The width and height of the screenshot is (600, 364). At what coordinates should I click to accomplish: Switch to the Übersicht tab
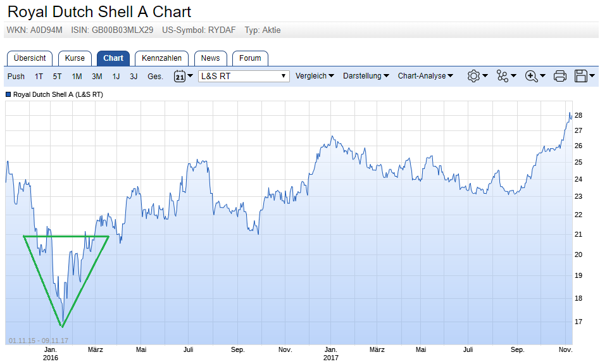[30, 58]
